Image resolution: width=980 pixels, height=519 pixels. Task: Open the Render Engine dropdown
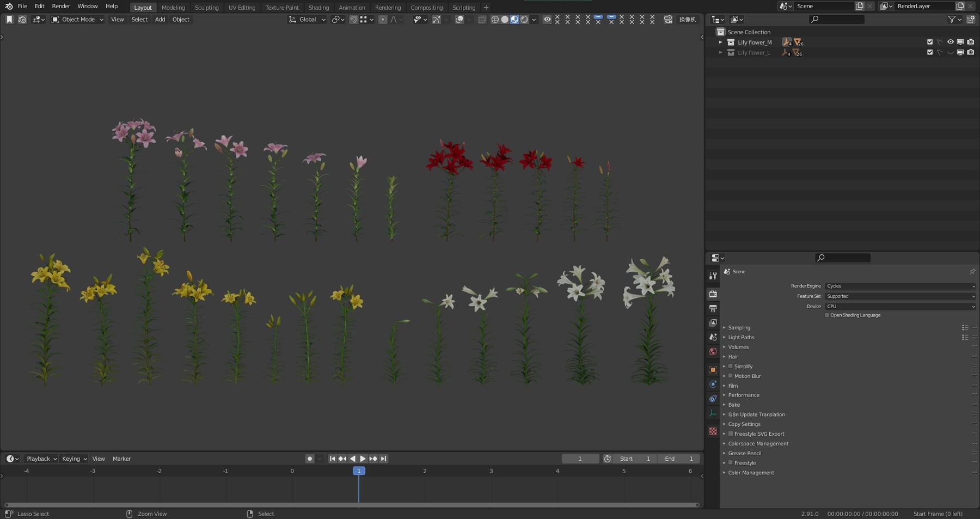(899, 285)
